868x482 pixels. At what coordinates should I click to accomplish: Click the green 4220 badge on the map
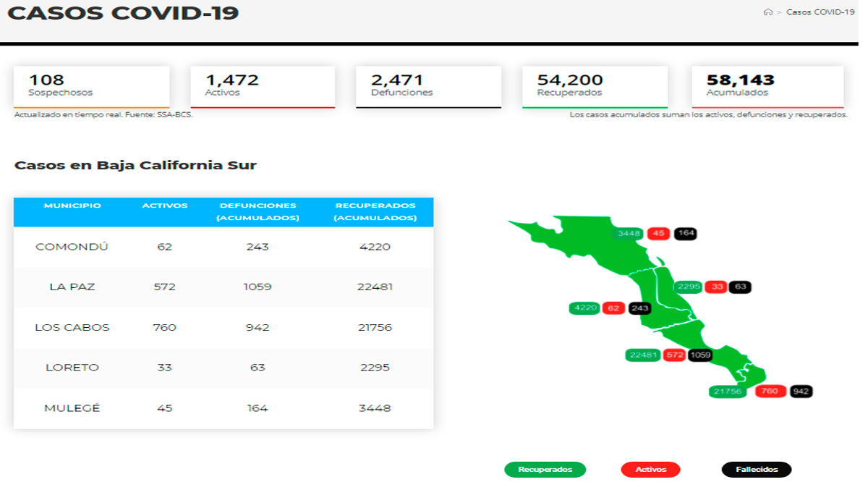584,308
